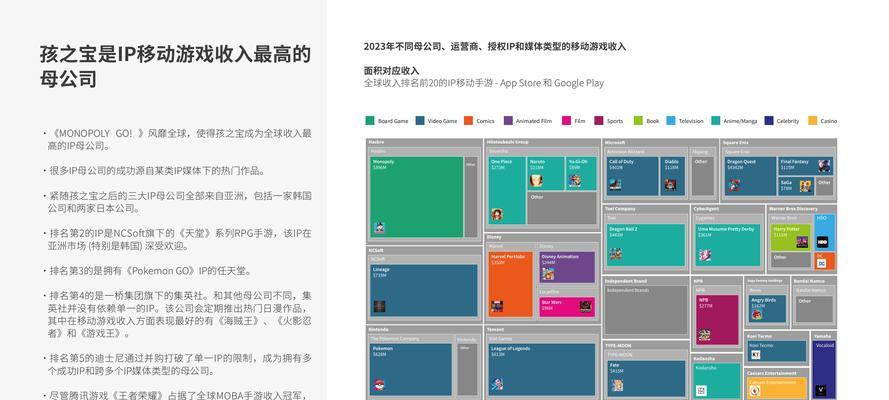
Task: Click the Video Game legend color swatch
Action: pos(420,121)
